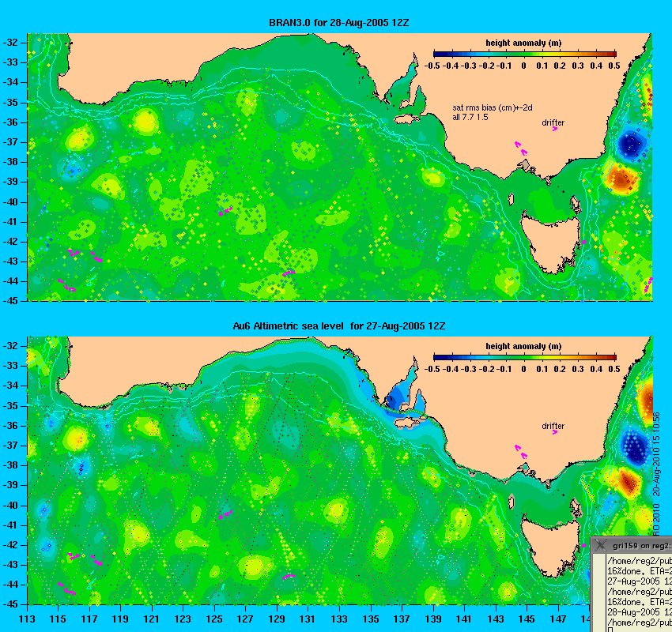Click the 'drifter' legend label in the Au6 map
The image size is (672, 632).
(553, 426)
